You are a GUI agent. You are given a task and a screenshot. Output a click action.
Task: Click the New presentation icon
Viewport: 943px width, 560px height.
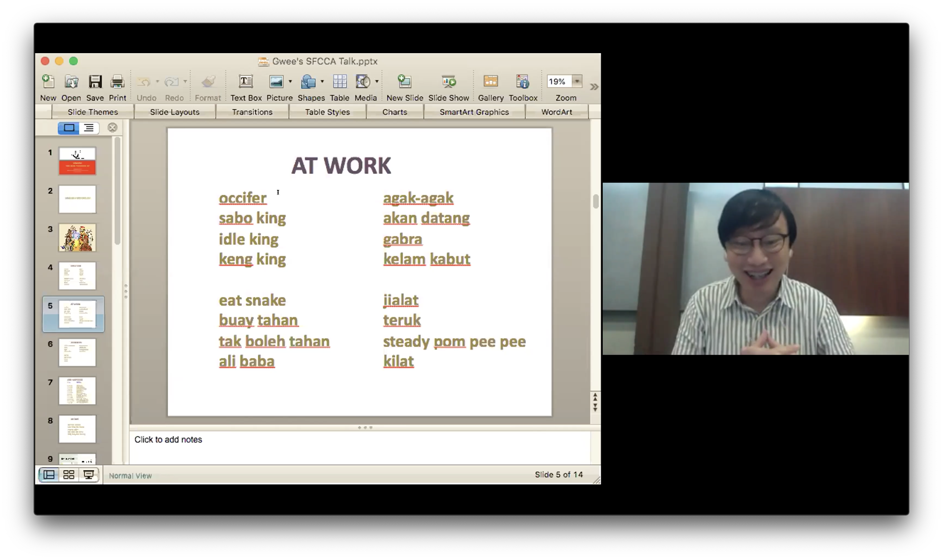point(48,81)
